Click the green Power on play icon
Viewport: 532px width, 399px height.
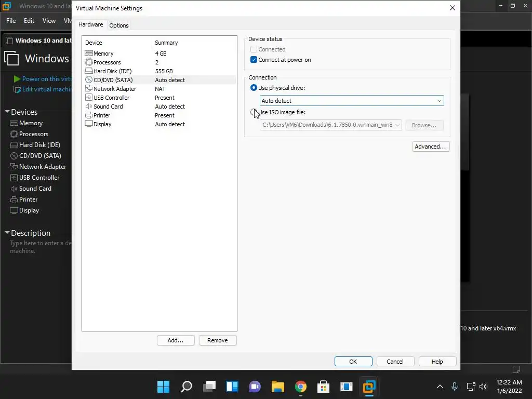click(17, 79)
